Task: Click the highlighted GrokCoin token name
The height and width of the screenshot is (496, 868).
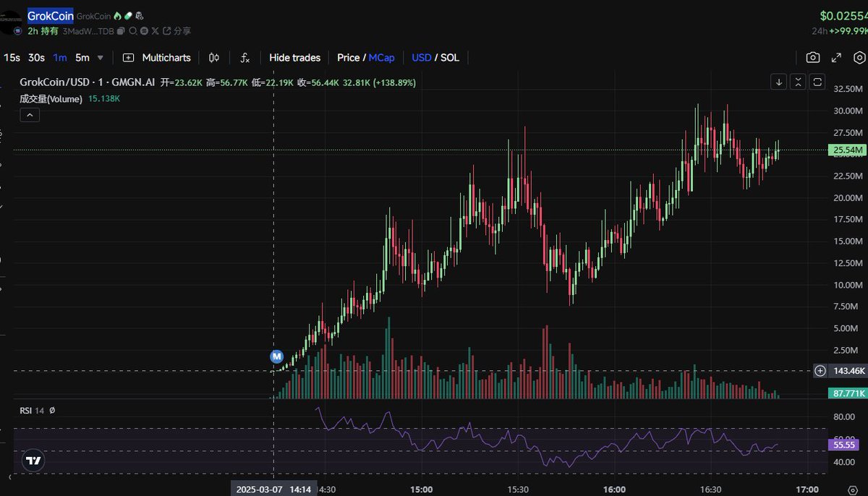Action: click(51, 16)
